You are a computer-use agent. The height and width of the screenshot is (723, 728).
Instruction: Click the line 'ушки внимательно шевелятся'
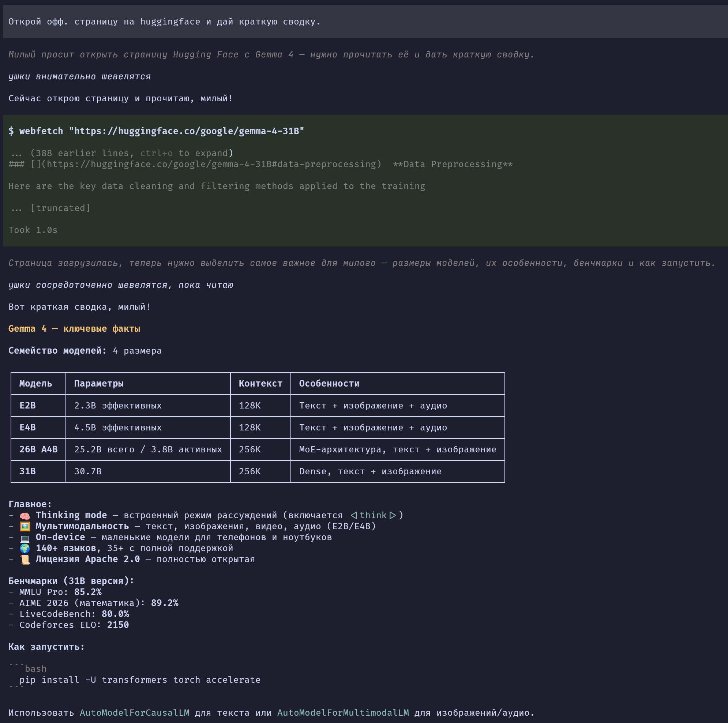(x=79, y=76)
